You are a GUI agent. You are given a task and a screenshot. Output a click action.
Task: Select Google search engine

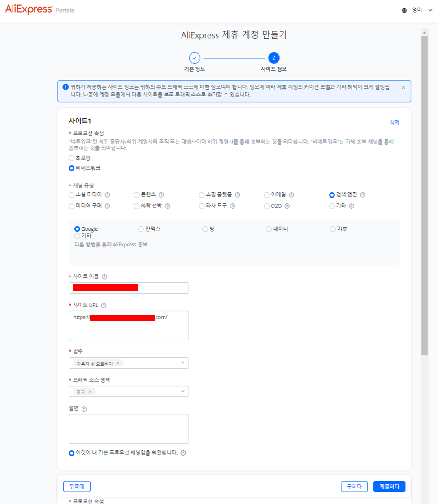(x=77, y=229)
